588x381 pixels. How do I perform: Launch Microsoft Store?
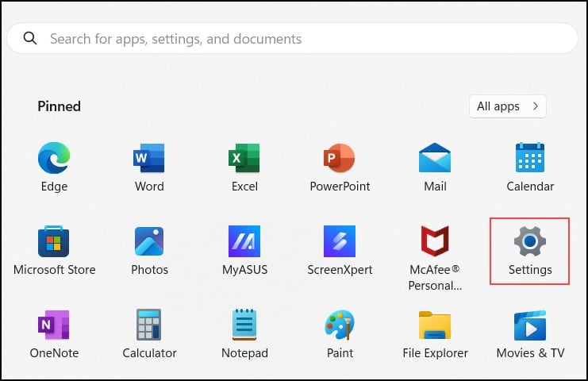(x=54, y=251)
